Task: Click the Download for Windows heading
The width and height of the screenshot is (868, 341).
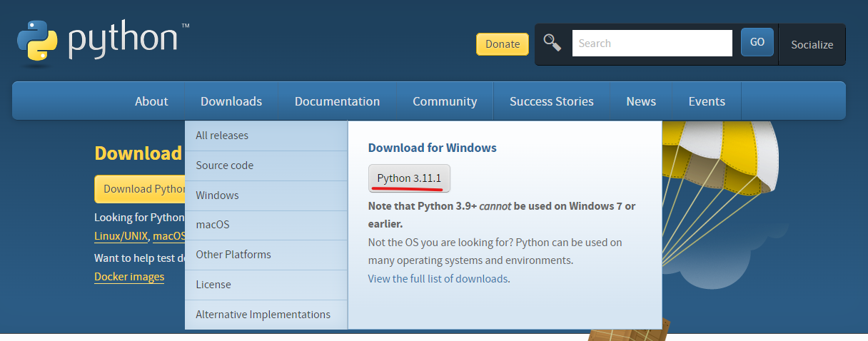Action: point(433,148)
